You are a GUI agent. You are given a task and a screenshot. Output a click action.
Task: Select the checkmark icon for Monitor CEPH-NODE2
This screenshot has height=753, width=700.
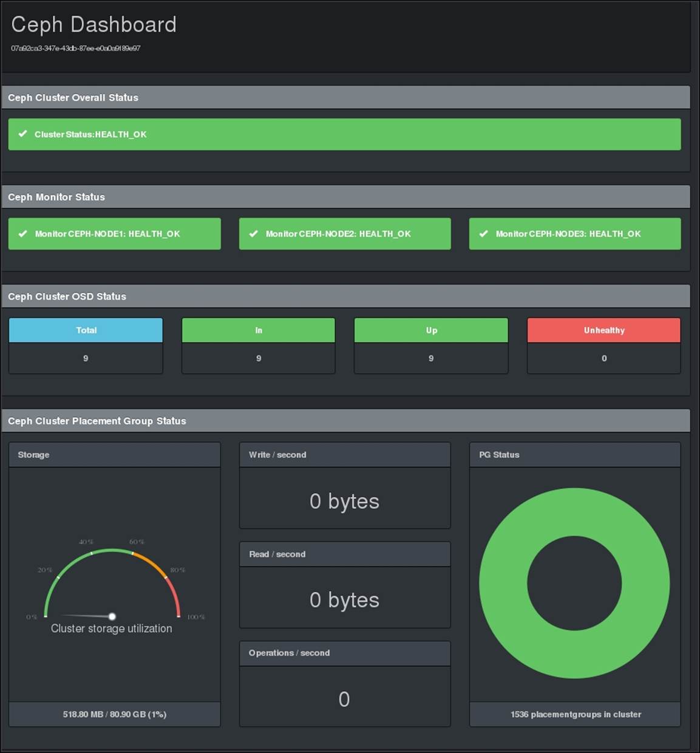click(254, 233)
